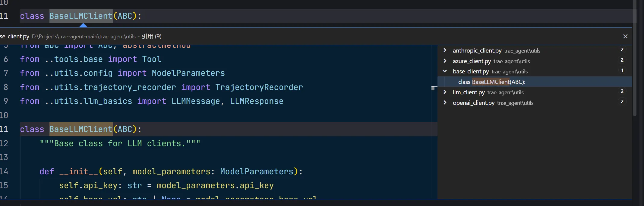
Task: Click the __init__ method name on line 14
Action: pos(78,172)
